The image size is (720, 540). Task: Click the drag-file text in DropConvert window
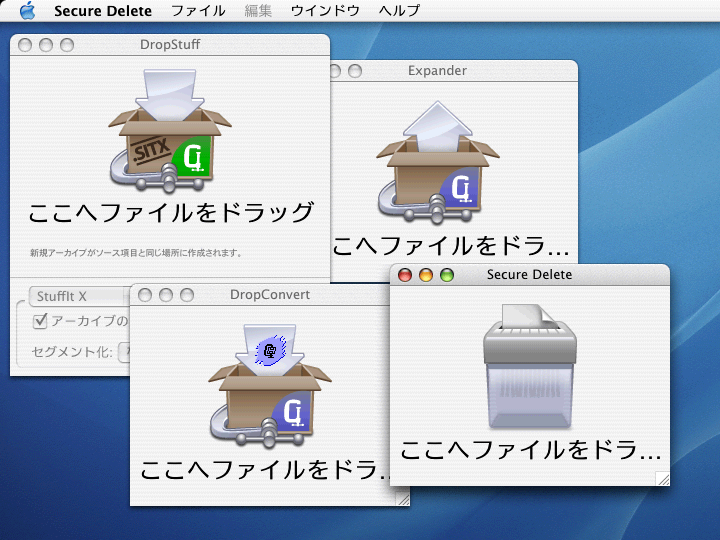tap(265, 470)
